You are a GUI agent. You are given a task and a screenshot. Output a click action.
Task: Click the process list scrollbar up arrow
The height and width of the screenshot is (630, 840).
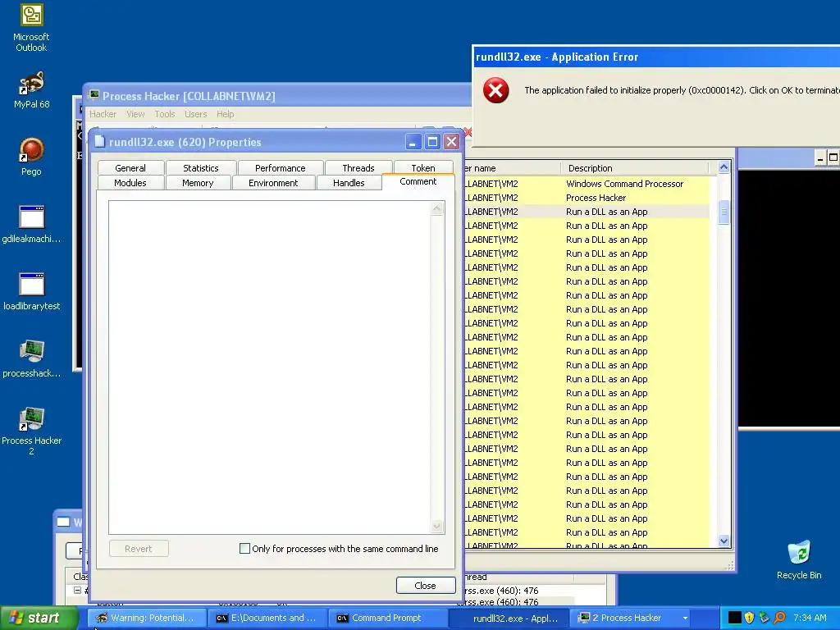pos(724,167)
